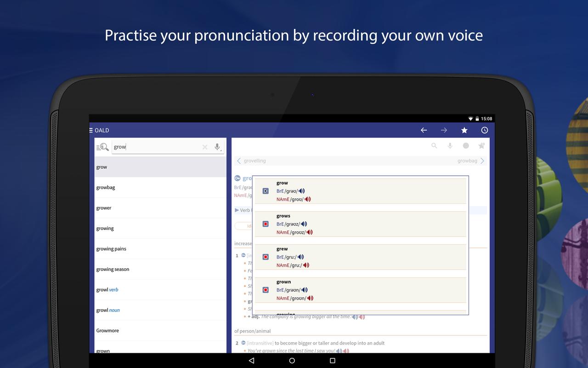
Task: Play NAmE audio for 'grow'
Action: [308, 199]
